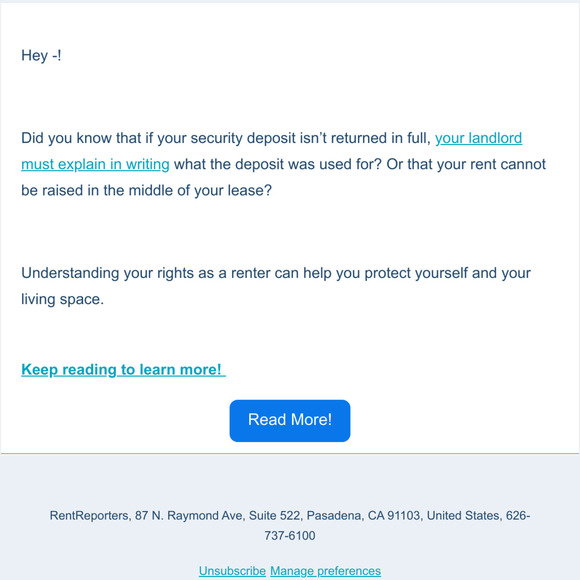Unsubscribe from this mailing list

point(232,571)
